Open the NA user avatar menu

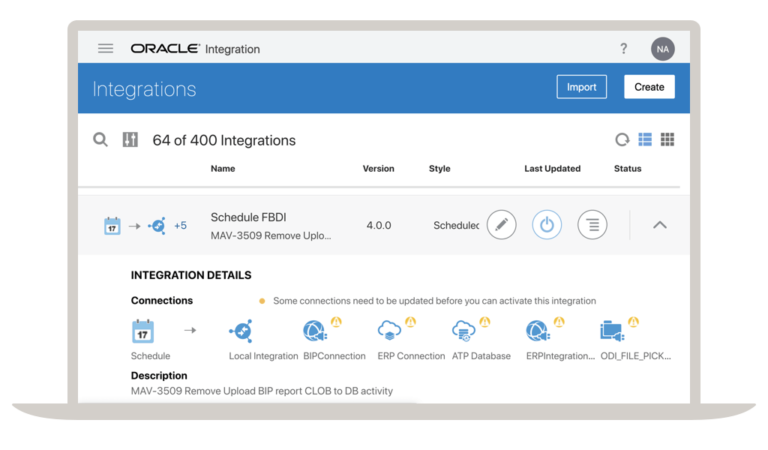[662, 49]
